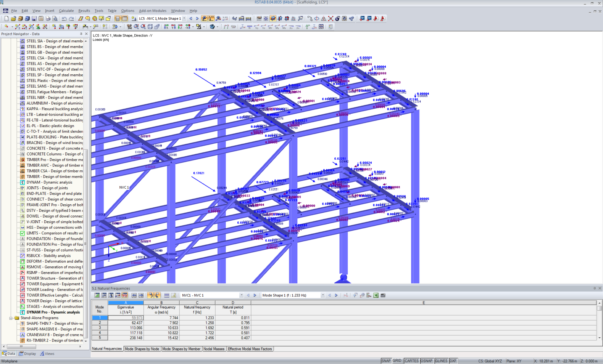Show torsional moment MT diagram icon
This screenshot has width=603, height=364.
270,27
